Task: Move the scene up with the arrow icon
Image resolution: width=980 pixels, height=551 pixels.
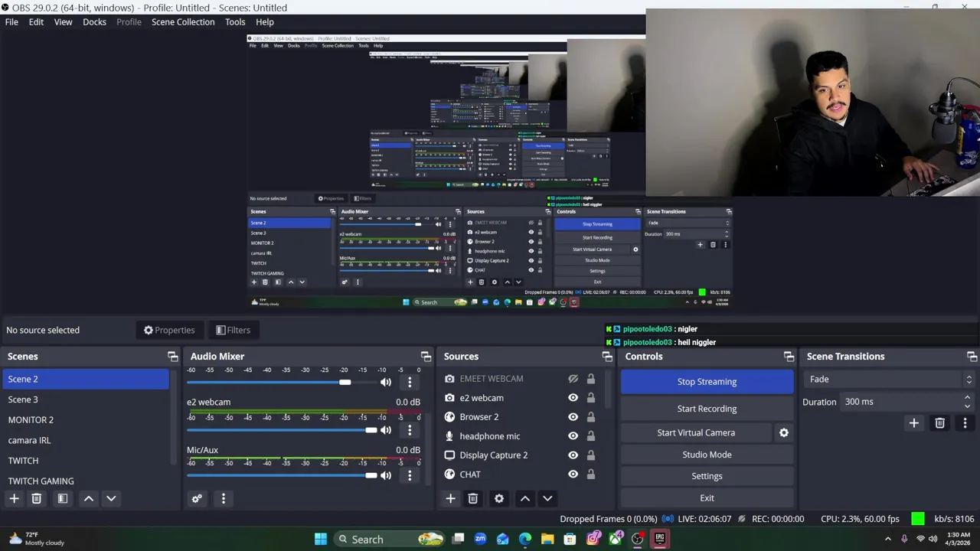Action: (x=89, y=498)
